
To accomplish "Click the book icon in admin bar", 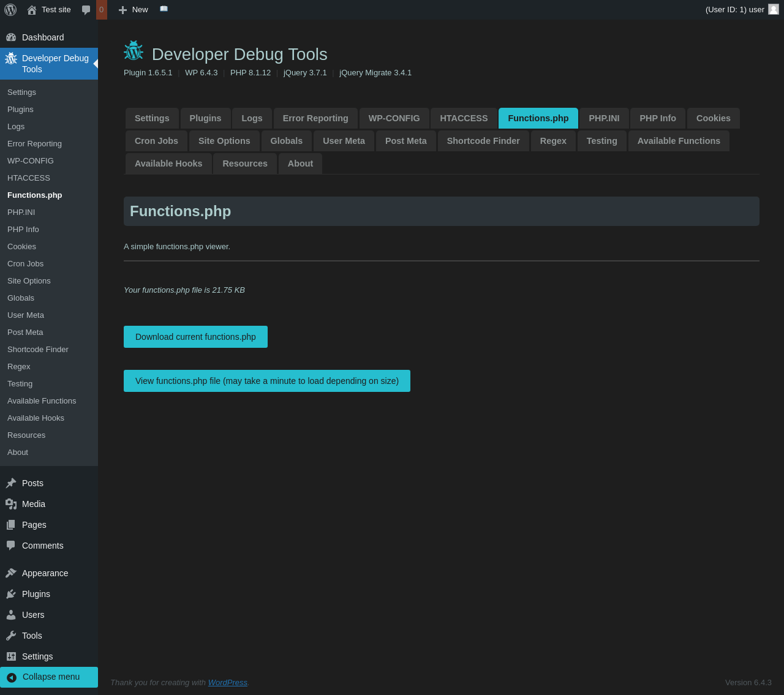I will point(164,9).
